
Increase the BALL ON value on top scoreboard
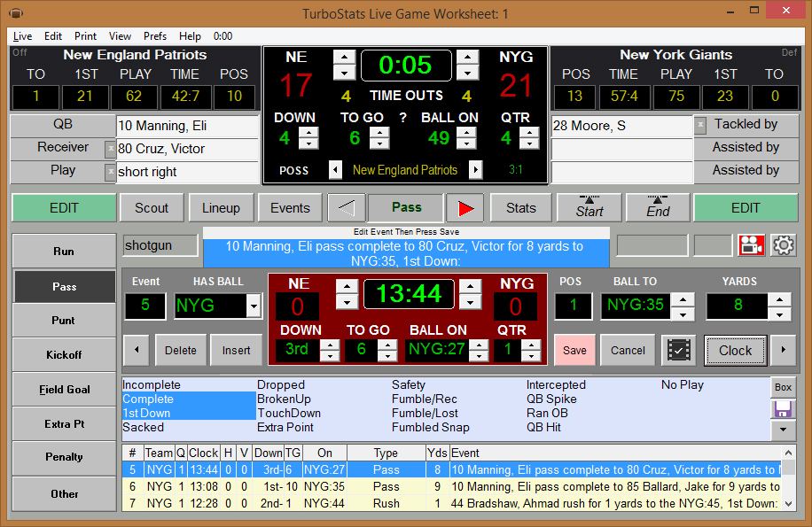click(466, 132)
